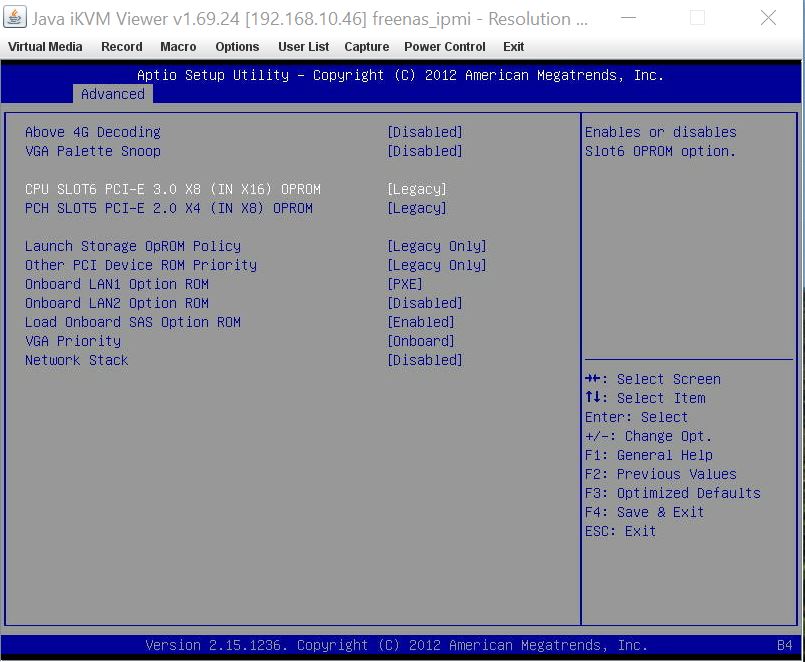Click the Java icon in title bar
The image size is (805, 662).
(x=14, y=17)
